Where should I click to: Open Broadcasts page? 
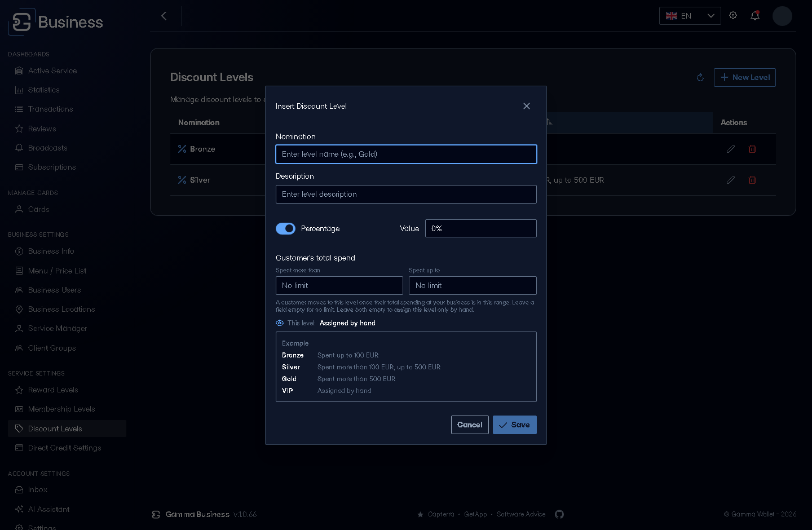point(67,148)
